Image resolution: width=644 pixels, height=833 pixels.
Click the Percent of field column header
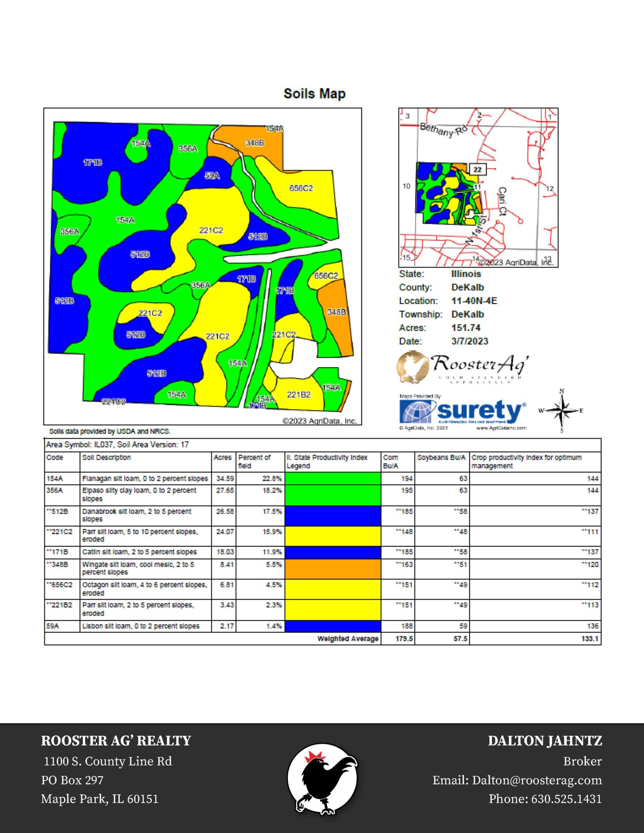click(x=254, y=462)
